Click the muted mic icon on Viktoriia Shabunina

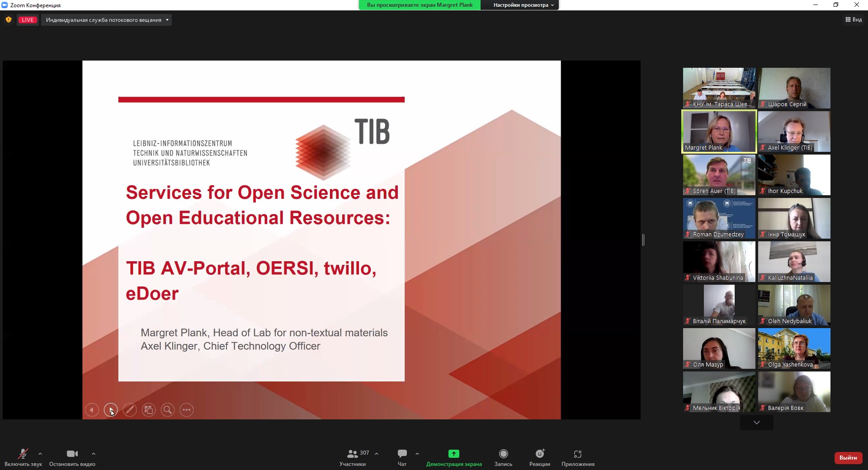click(688, 278)
